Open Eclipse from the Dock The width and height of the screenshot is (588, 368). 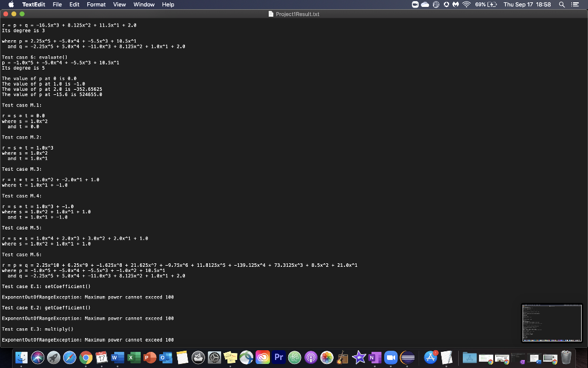pos(408,357)
